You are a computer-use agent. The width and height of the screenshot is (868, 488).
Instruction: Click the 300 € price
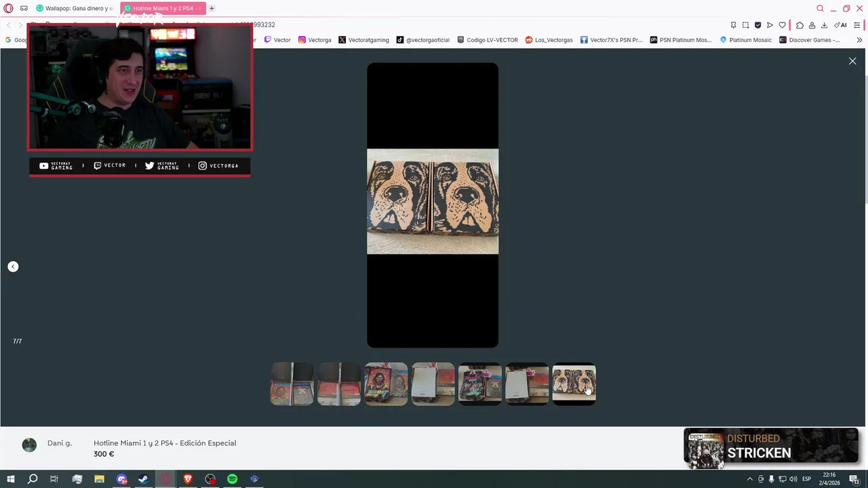tap(104, 454)
